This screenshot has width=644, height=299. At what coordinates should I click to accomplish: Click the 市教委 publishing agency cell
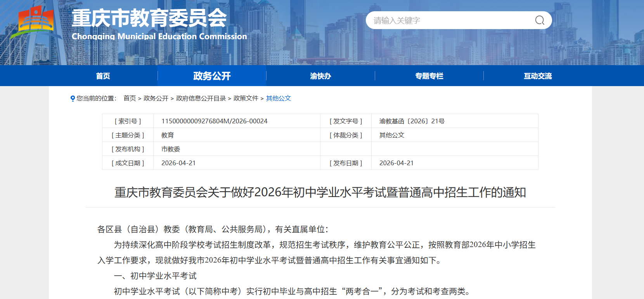pos(171,149)
